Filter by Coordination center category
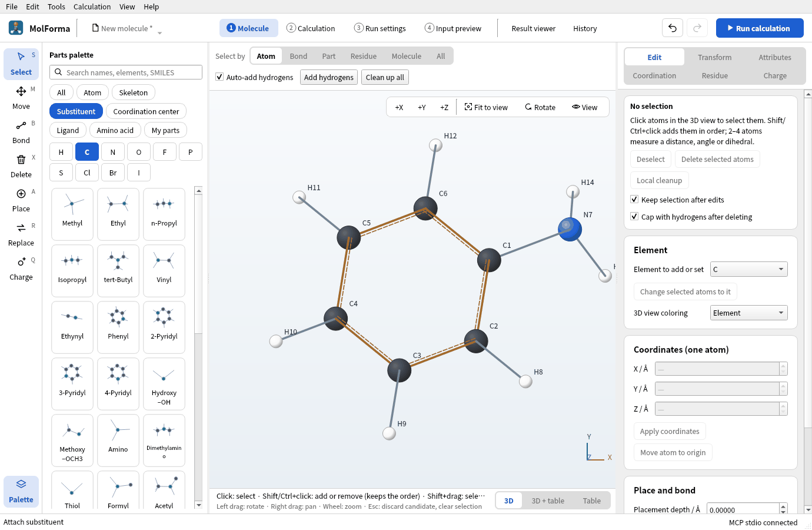 (x=146, y=111)
